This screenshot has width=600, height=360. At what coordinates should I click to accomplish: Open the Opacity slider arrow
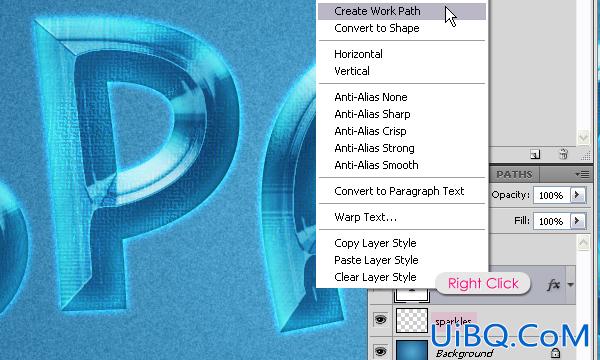click(x=577, y=195)
